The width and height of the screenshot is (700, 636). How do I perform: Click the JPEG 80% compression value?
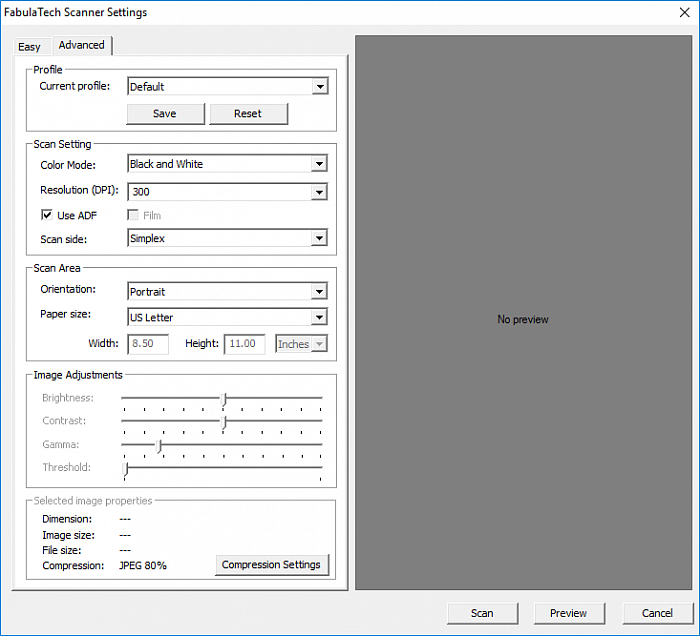(x=143, y=565)
